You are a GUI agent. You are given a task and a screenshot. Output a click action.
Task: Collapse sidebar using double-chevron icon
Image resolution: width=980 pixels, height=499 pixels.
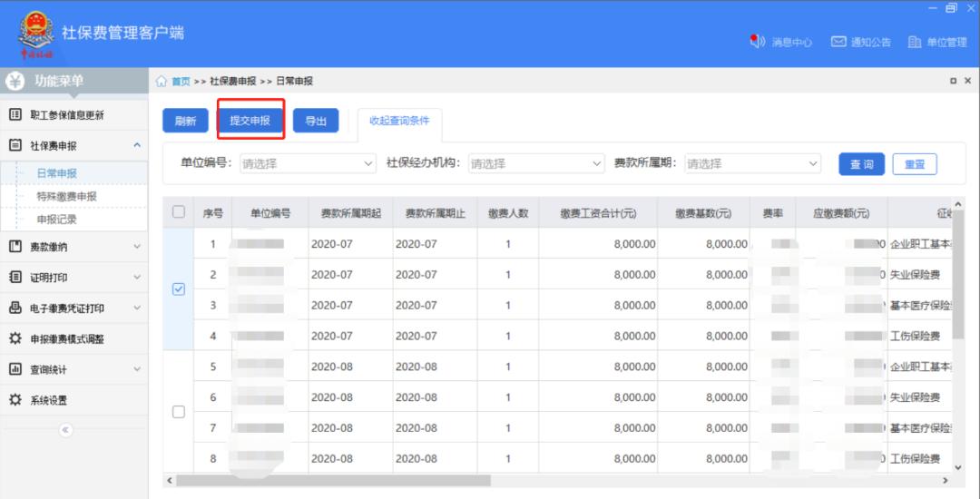65,430
